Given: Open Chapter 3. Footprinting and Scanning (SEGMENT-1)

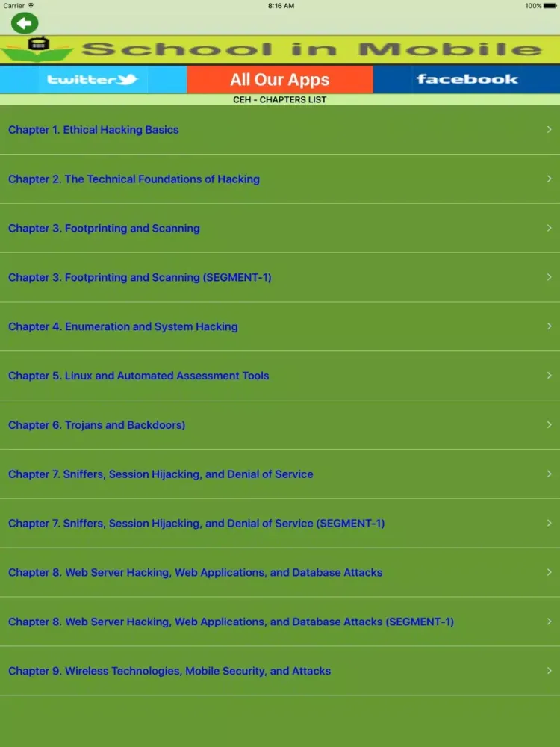Looking at the screenshot, I should click(280, 277).
